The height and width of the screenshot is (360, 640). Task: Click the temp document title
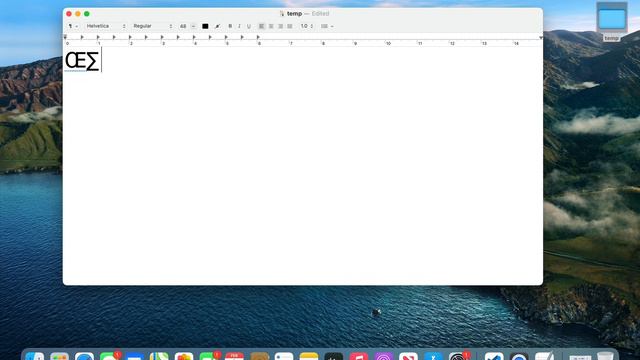294,14
